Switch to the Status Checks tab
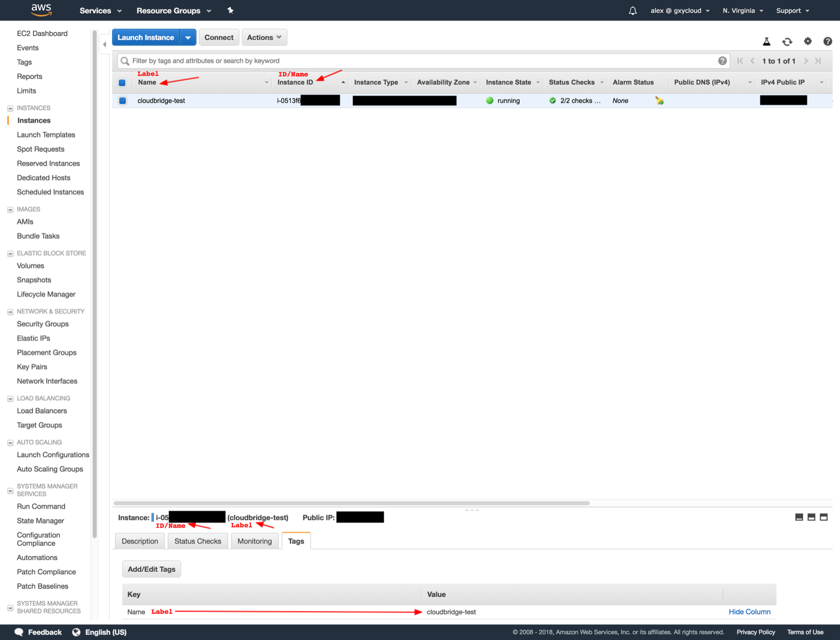 point(198,541)
